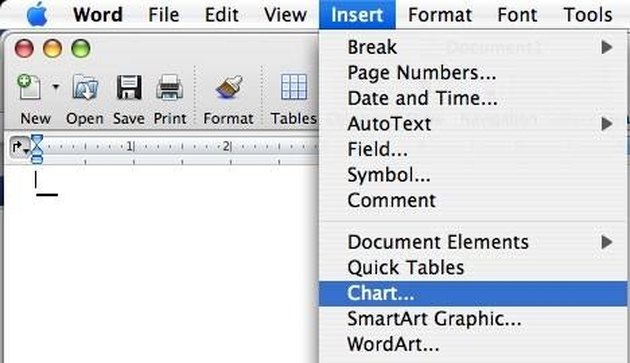Expand the Document Elements submenu
This screenshot has height=363, width=630.
click(474, 242)
